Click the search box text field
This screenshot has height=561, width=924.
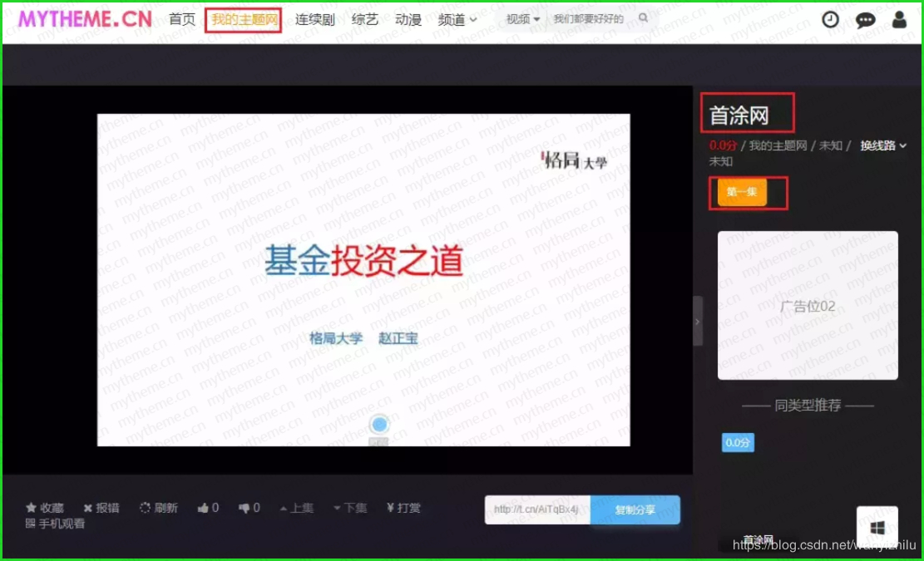(592, 19)
